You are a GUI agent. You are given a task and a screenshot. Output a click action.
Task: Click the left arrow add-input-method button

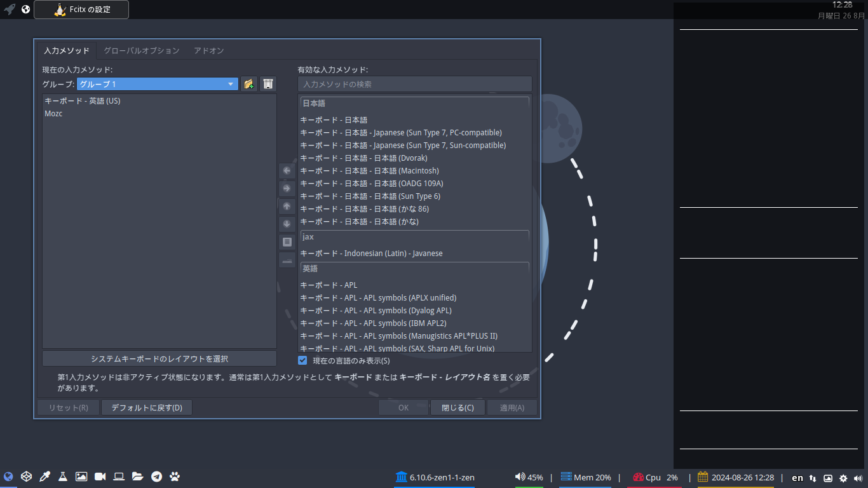(x=287, y=171)
